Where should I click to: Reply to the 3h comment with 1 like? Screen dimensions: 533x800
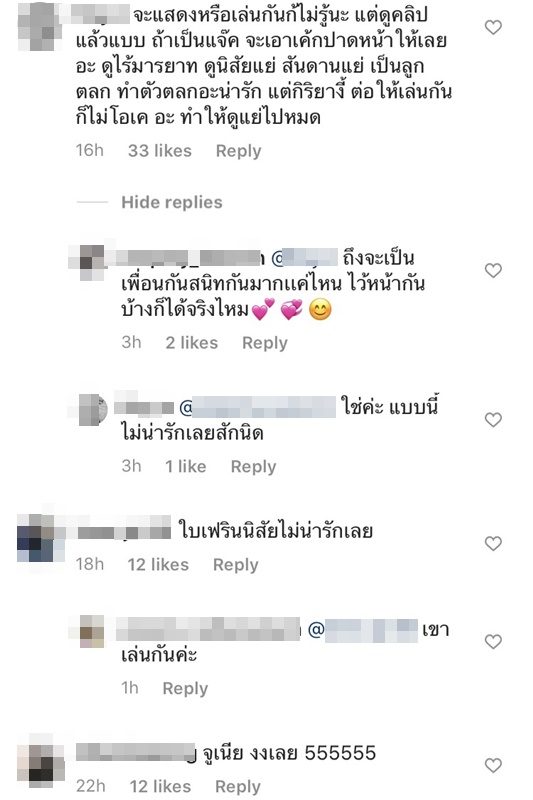pos(253,466)
